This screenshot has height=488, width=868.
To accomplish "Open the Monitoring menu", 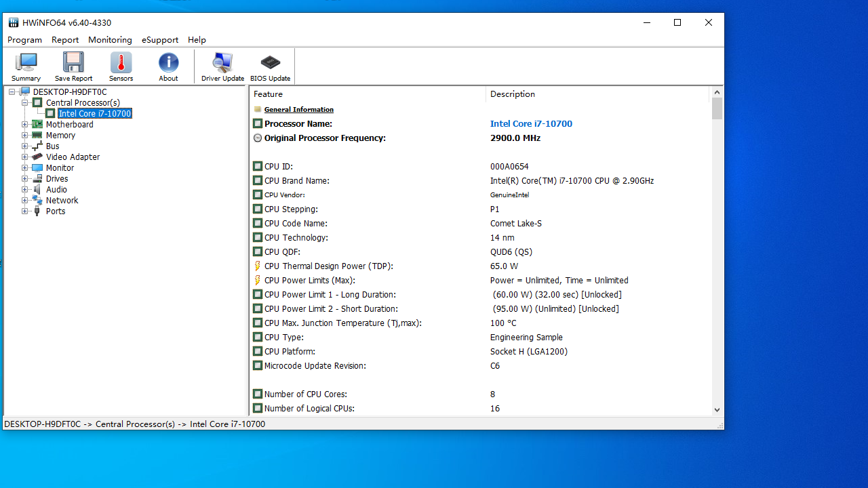I will 110,40.
